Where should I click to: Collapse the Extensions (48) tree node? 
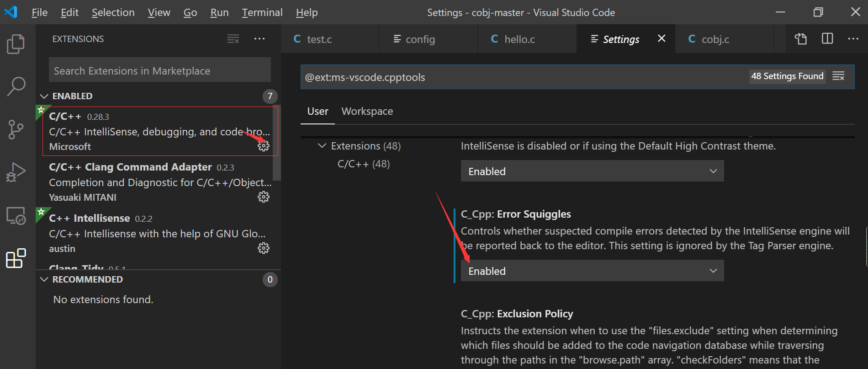click(322, 145)
